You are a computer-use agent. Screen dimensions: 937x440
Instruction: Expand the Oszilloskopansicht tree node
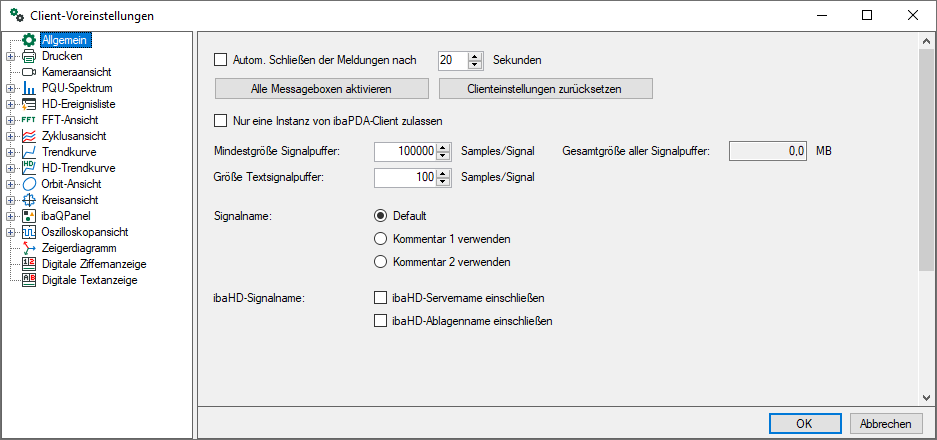(10, 232)
